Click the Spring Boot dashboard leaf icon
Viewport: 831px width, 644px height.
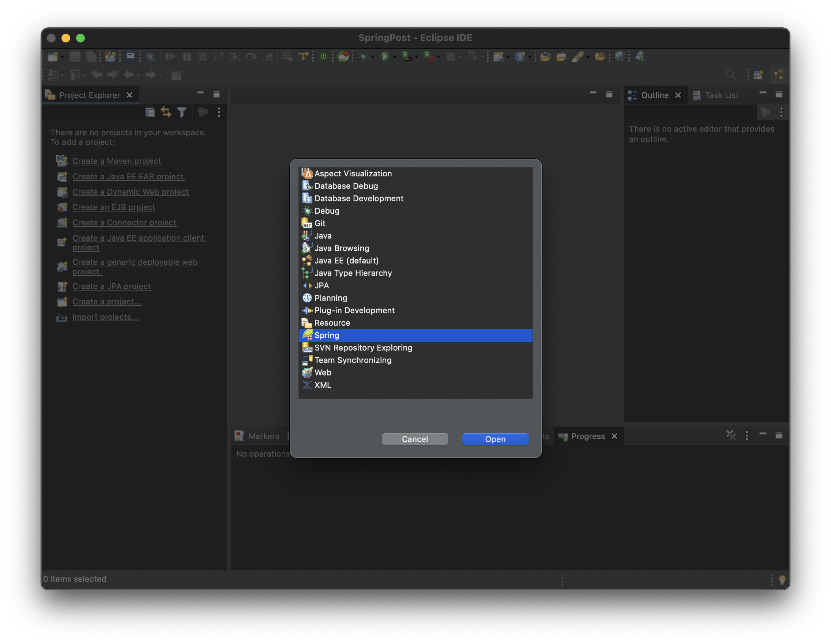[x=343, y=56]
